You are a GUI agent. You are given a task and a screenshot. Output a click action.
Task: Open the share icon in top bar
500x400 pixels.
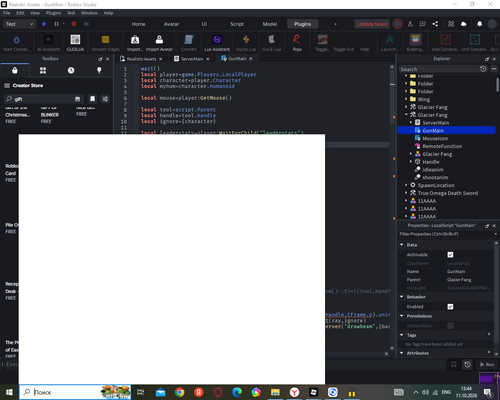[435, 24]
